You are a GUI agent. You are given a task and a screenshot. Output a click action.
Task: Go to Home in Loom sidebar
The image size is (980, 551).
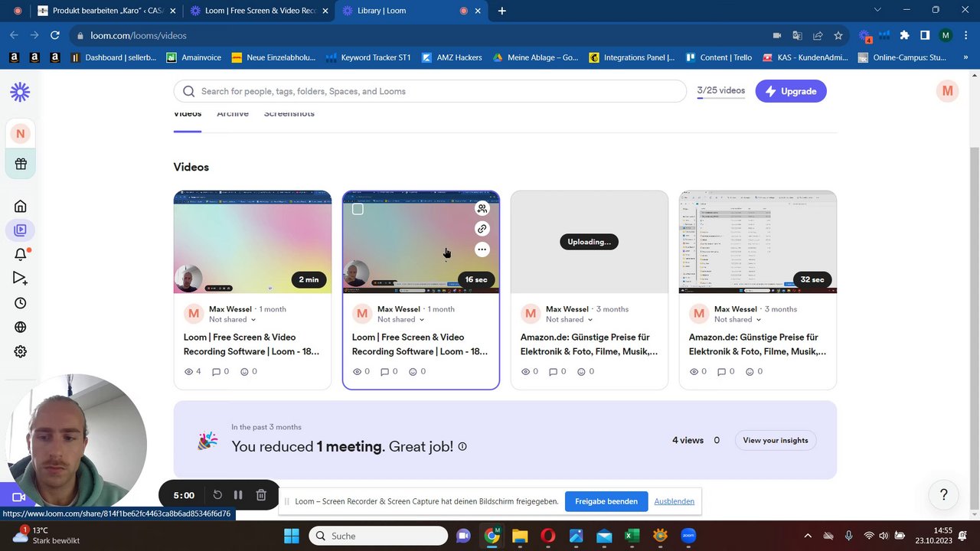coord(21,206)
